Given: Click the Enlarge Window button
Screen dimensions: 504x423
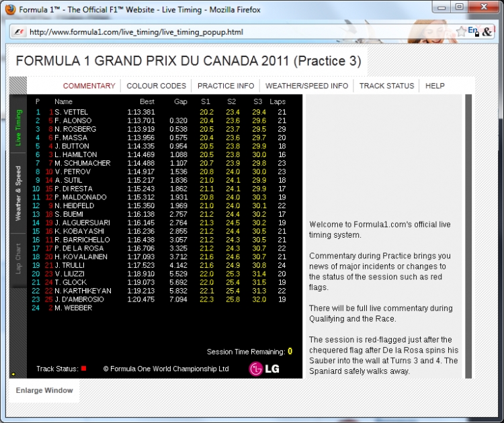Looking at the screenshot, I should click(x=42, y=390).
